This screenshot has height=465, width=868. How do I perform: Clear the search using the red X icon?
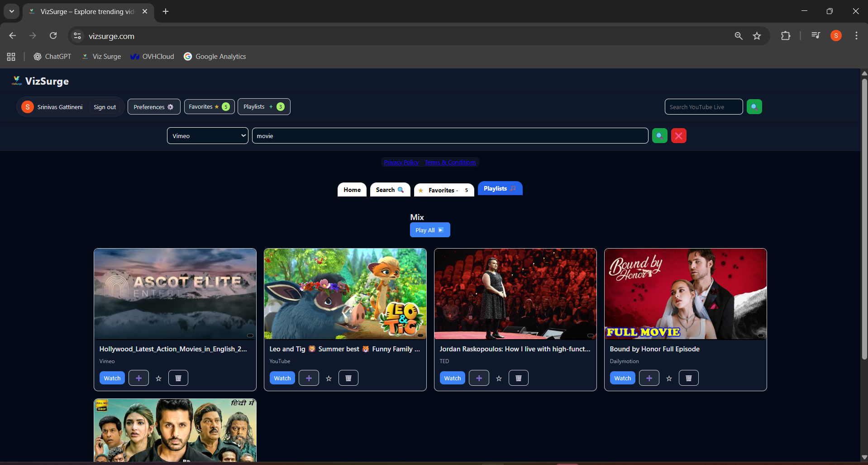click(678, 135)
